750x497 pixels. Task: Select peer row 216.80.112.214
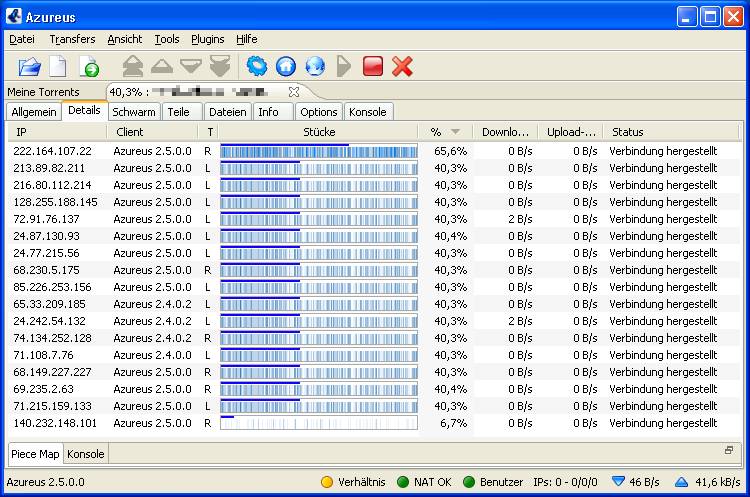pyautogui.click(x=375, y=185)
